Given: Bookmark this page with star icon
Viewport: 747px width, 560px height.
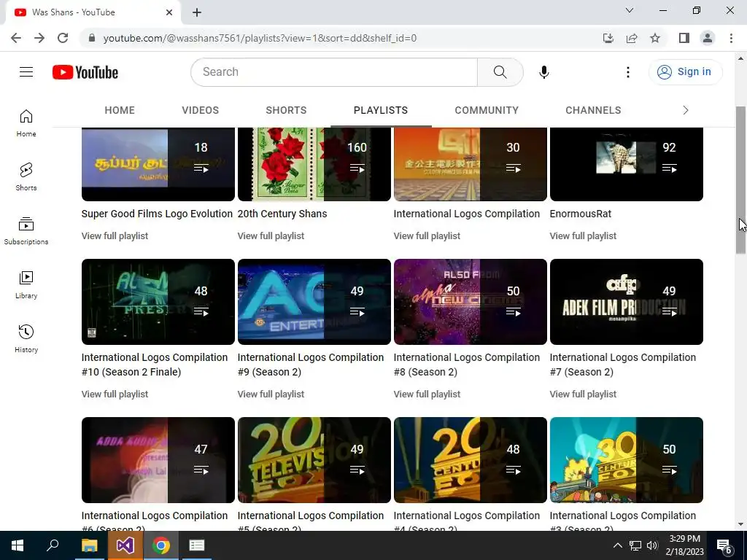Looking at the screenshot, I should (x=655, y=38).
